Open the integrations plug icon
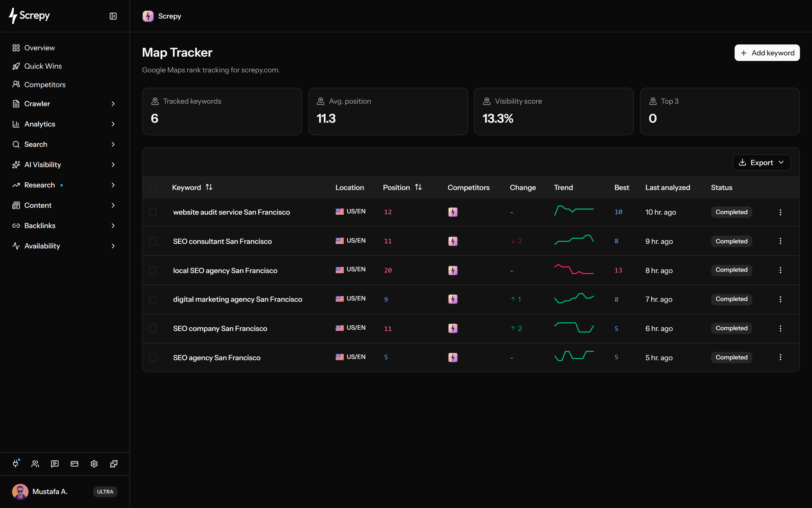Image resolution: width=812 pixels, height=508 pixels. [16, 464]
